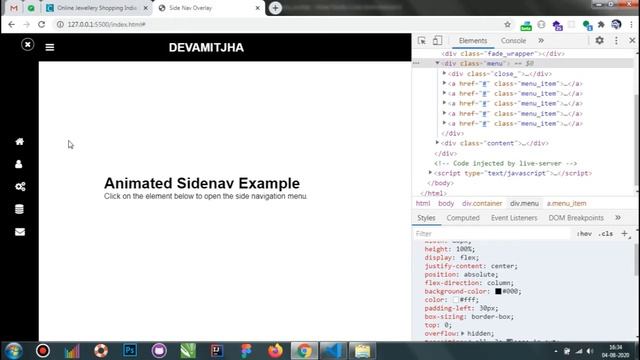Viewport: 640px width, 360px height.
Task: Select the user profile icon in sidenav
Action: pos(19,164)
